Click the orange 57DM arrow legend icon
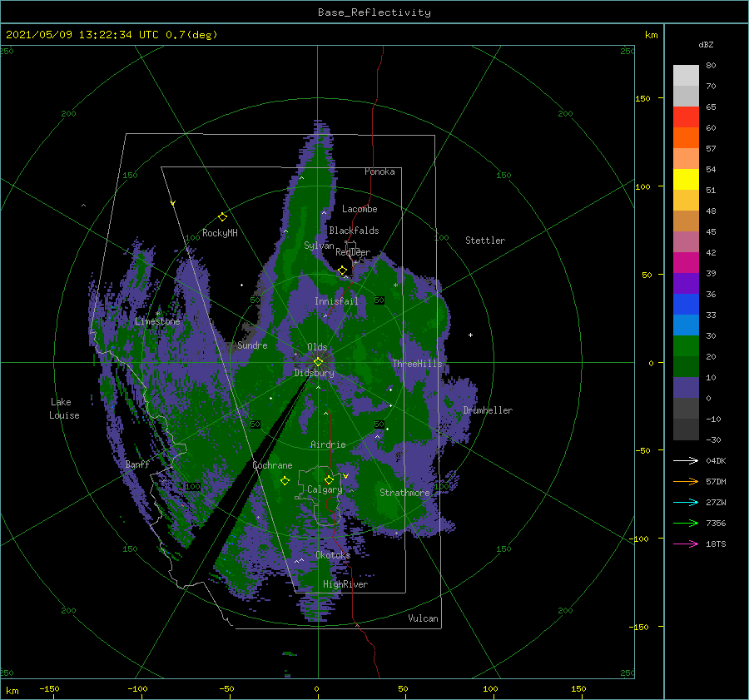749x700 pixels. tap(686, 482)
